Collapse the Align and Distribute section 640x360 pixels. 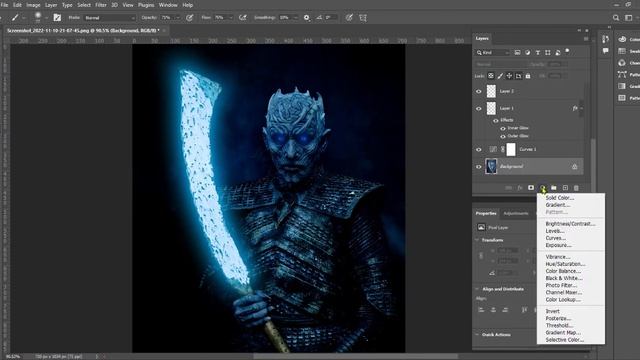pyautogui.click(x=477, y=289)
